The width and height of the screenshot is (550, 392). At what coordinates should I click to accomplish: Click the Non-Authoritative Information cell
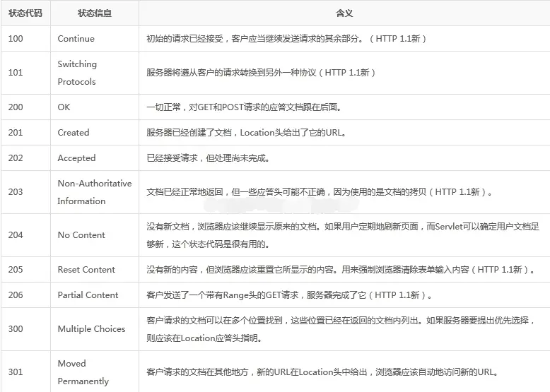[95, 192]
